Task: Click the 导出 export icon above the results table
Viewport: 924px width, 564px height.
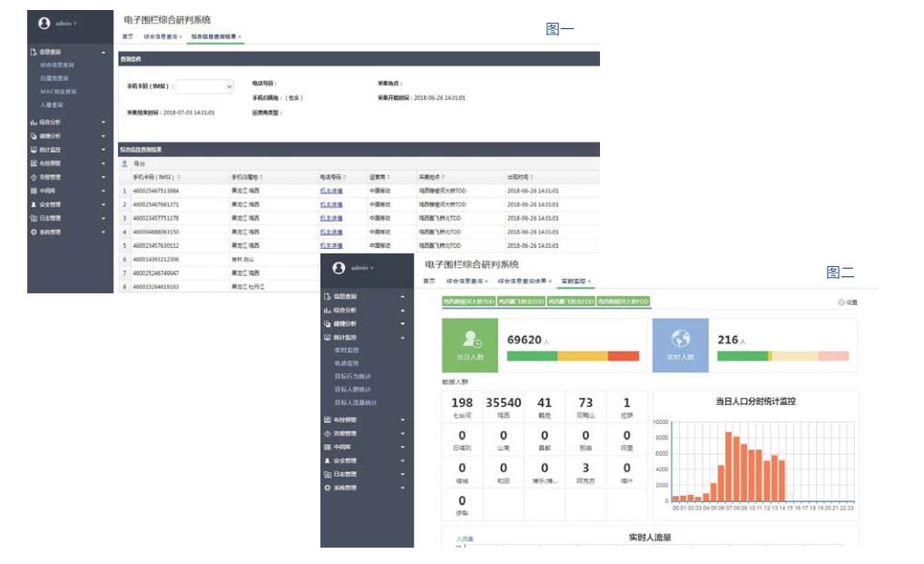Action: point(125,163)
